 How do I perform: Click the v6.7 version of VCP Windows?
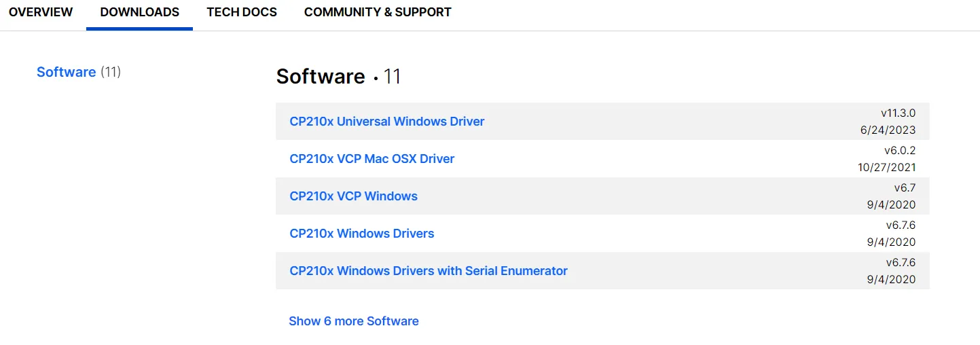pyautogui.click(x=905, y=187)
